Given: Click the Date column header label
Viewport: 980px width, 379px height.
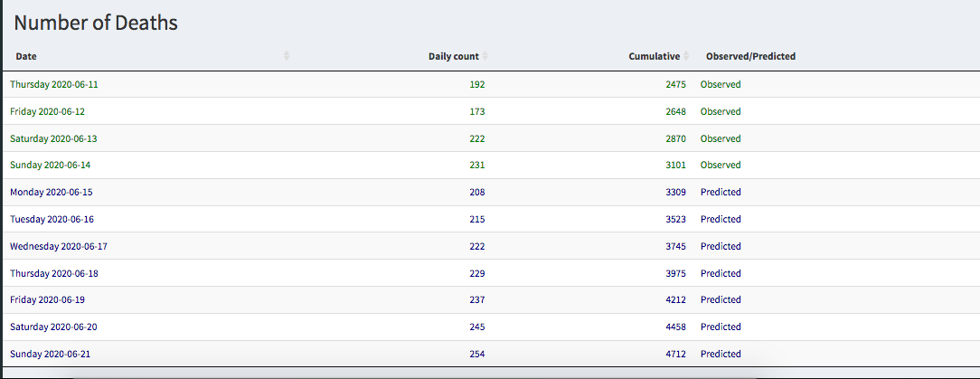Looking at the screenshot, I should coord(26,56).
